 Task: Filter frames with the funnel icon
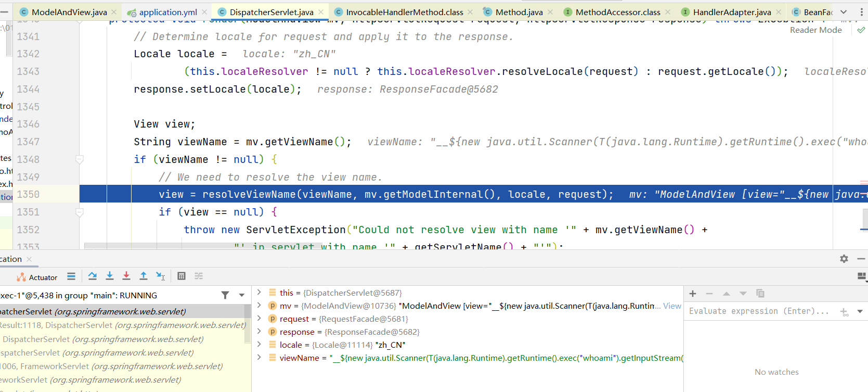[225, 295]
